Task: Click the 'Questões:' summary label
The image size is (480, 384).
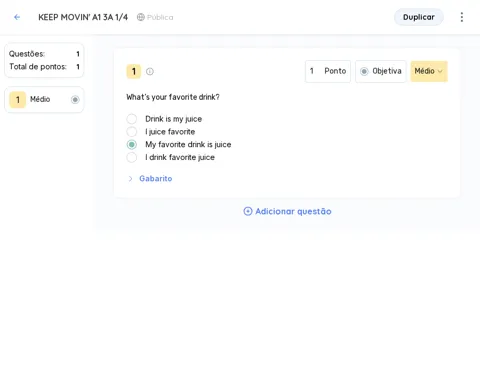Action: [x=27, y=54]
